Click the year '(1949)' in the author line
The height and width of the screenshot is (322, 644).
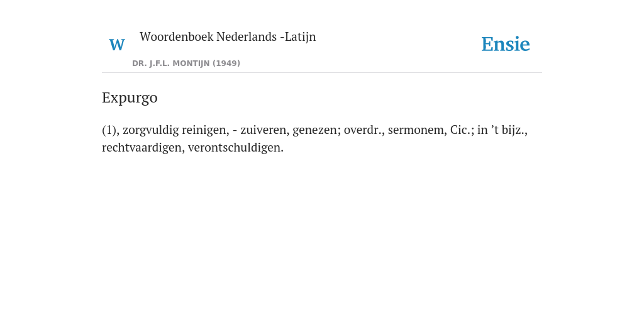[226, 64]
